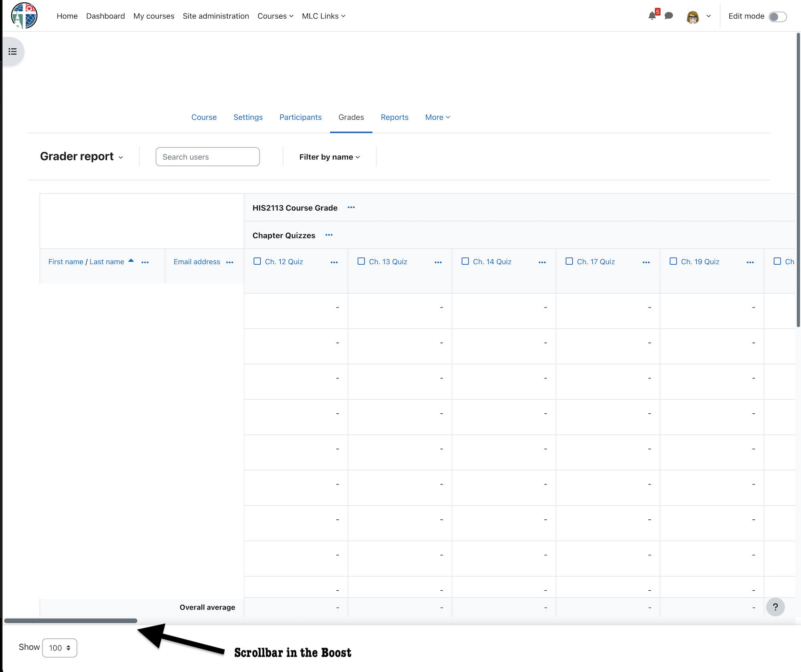Screen dimensions: 801x672
Task: Open the Ch. 12 Quiz action menu
Action: (x=334, y=262)
